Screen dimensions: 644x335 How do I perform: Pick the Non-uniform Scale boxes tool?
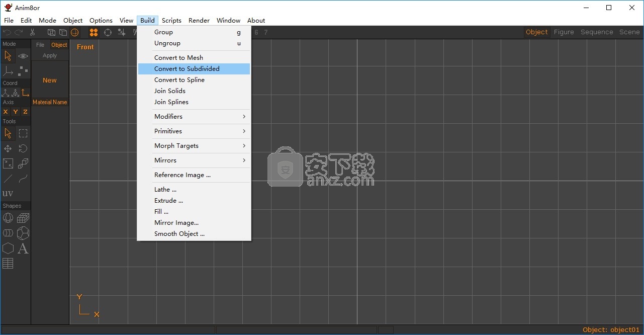point(23,163)
